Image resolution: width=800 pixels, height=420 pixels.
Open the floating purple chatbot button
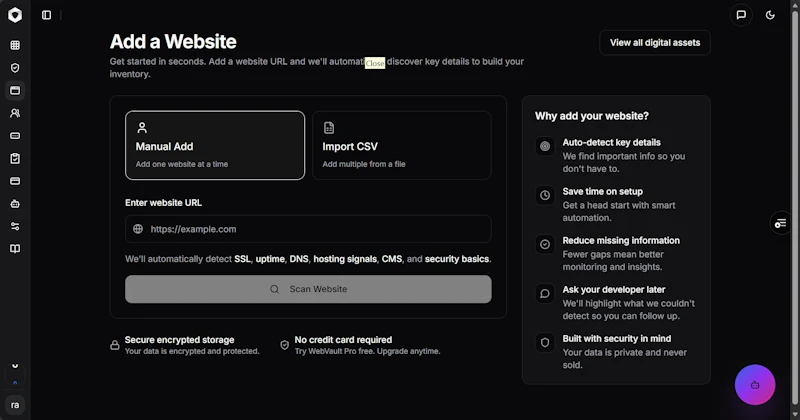[755, 385]
